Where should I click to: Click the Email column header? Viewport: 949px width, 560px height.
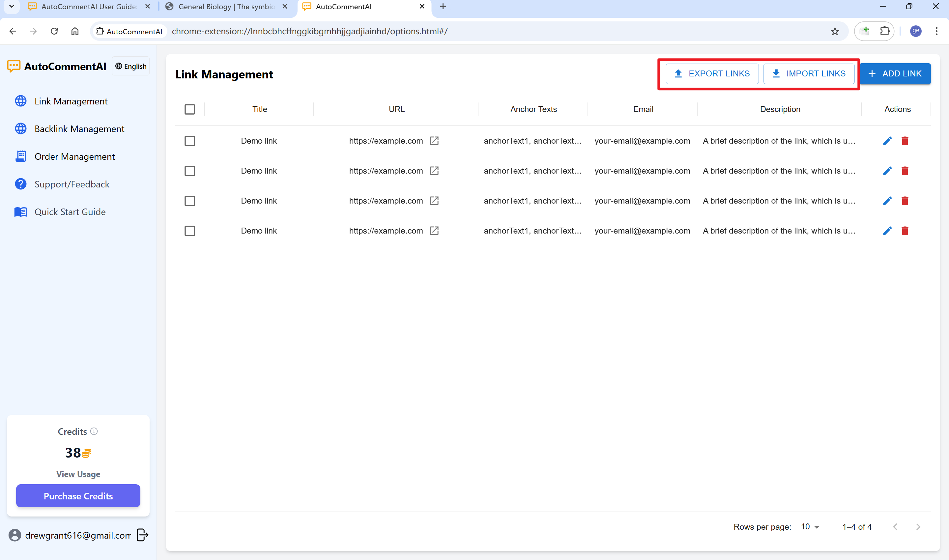pyautogui.click(x=643, y=109)
